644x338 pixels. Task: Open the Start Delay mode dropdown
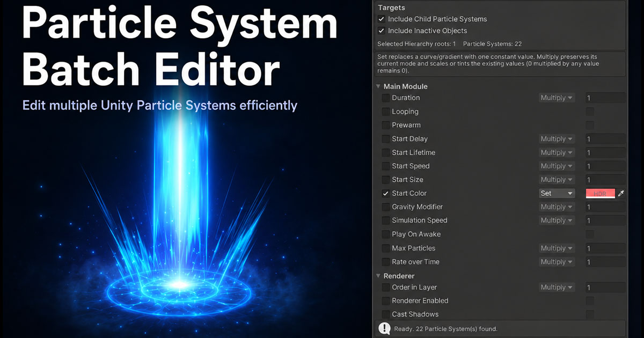[x=557, y=138]
